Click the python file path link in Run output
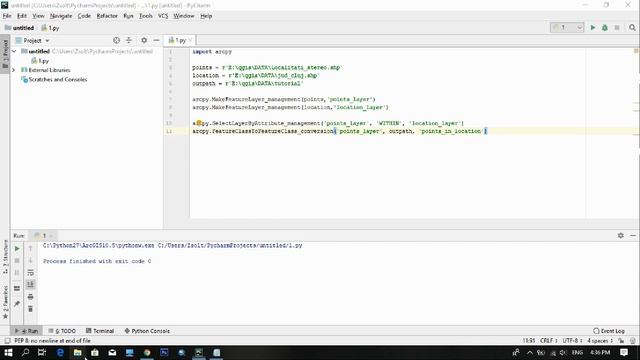640x360 pixels. (230, 245)
